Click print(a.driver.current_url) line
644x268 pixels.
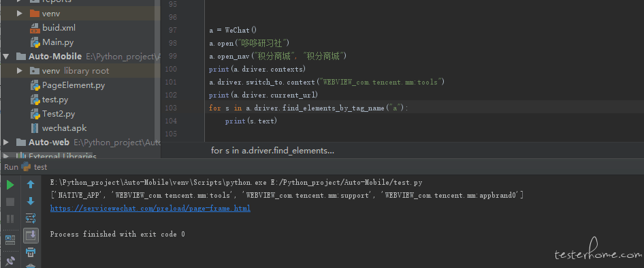(263, 95)
